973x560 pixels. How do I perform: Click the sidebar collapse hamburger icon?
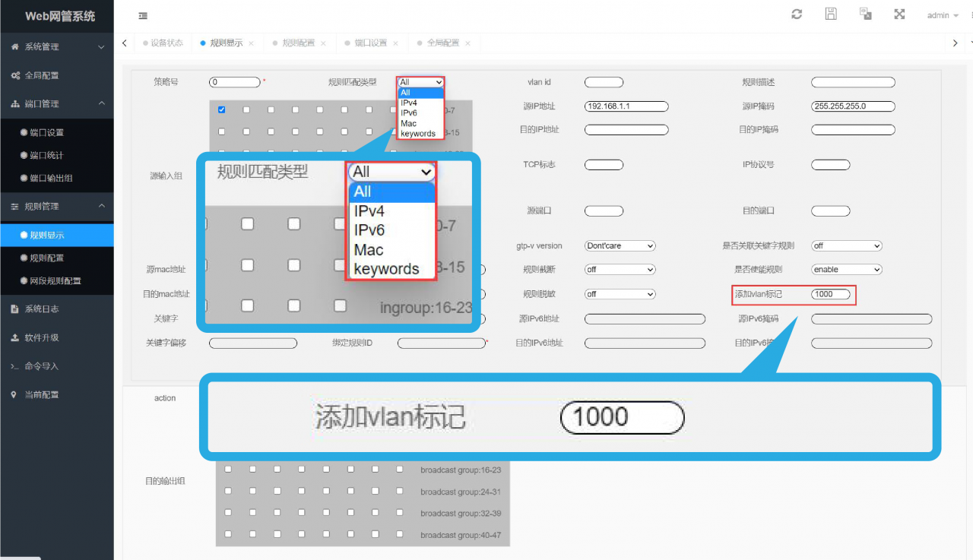[x=144, y=16]
